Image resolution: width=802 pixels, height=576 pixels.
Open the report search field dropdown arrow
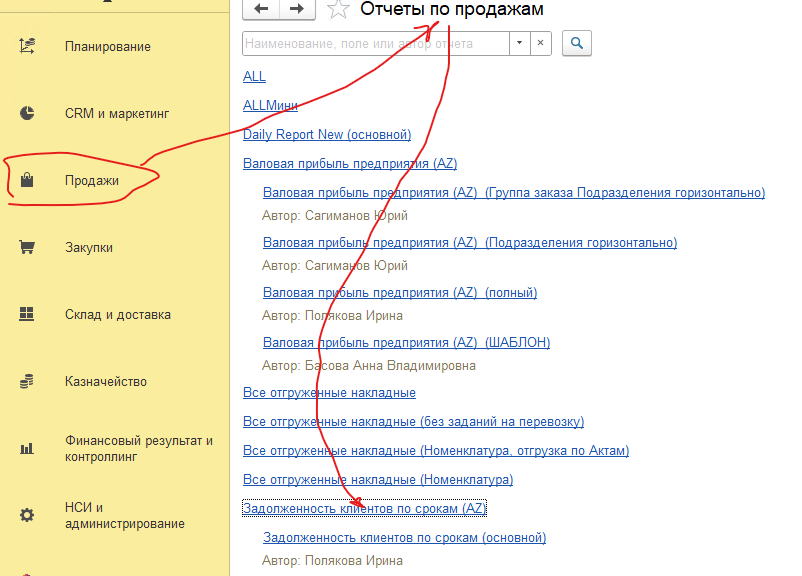519,44
